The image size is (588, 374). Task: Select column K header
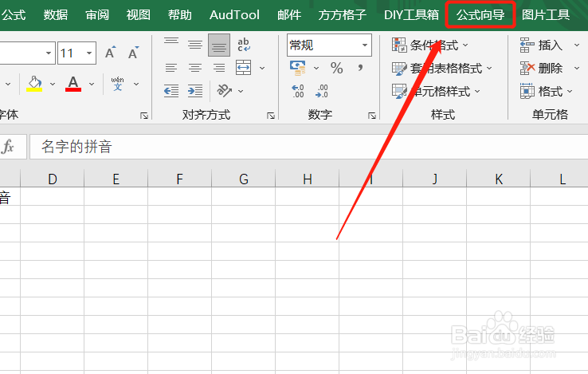[499, 179]
